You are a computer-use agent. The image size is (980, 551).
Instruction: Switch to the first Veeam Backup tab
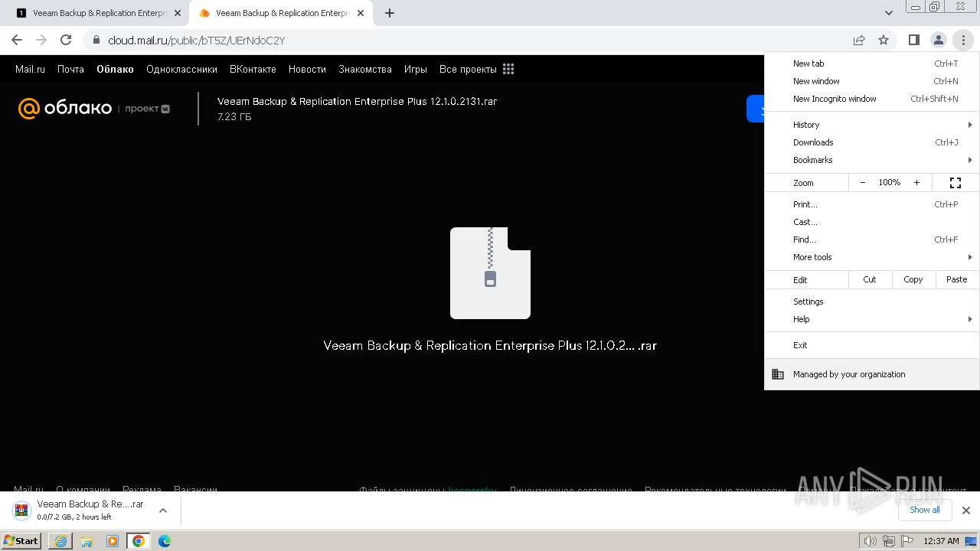coord(98,13)
